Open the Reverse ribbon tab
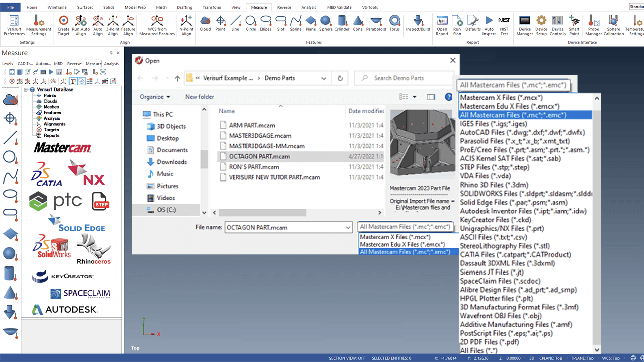Screen dimensions: 644x362 [x=284, y=8]
